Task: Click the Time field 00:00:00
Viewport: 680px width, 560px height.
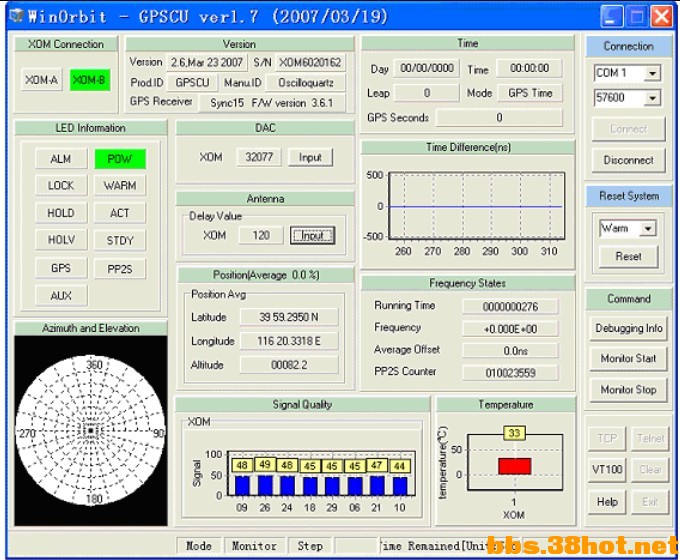Action: click(530, 69)
